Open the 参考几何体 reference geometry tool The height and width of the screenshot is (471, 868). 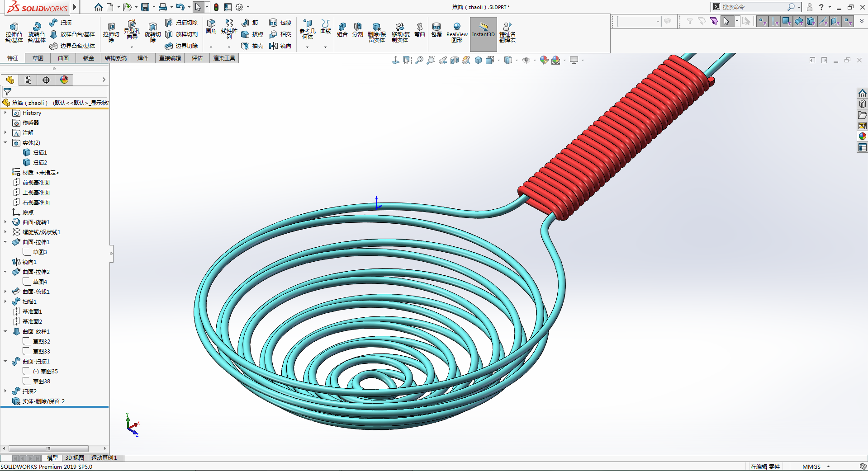308,29
